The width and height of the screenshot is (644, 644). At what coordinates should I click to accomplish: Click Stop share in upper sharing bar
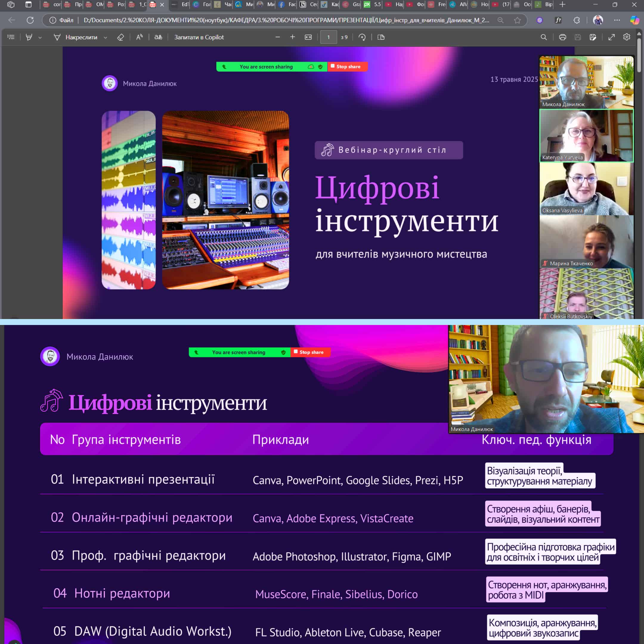348,67
